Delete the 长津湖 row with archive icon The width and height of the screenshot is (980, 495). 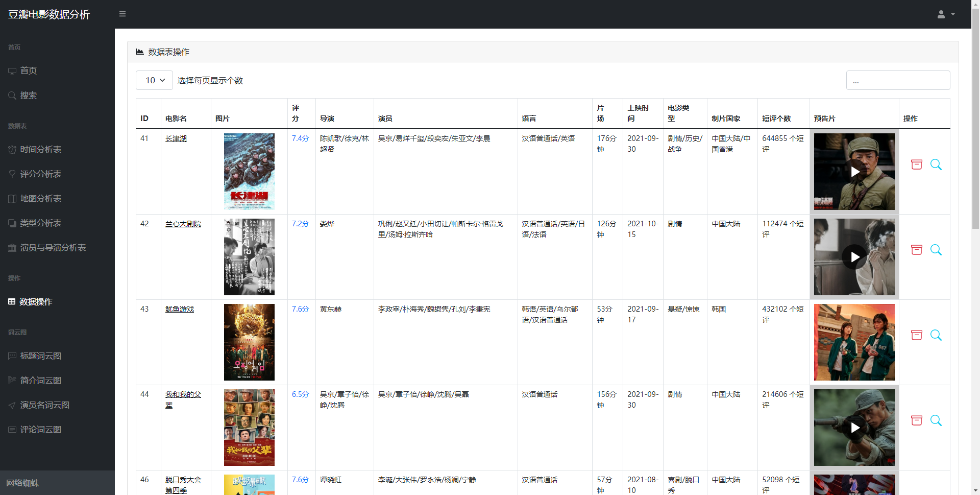917,164
